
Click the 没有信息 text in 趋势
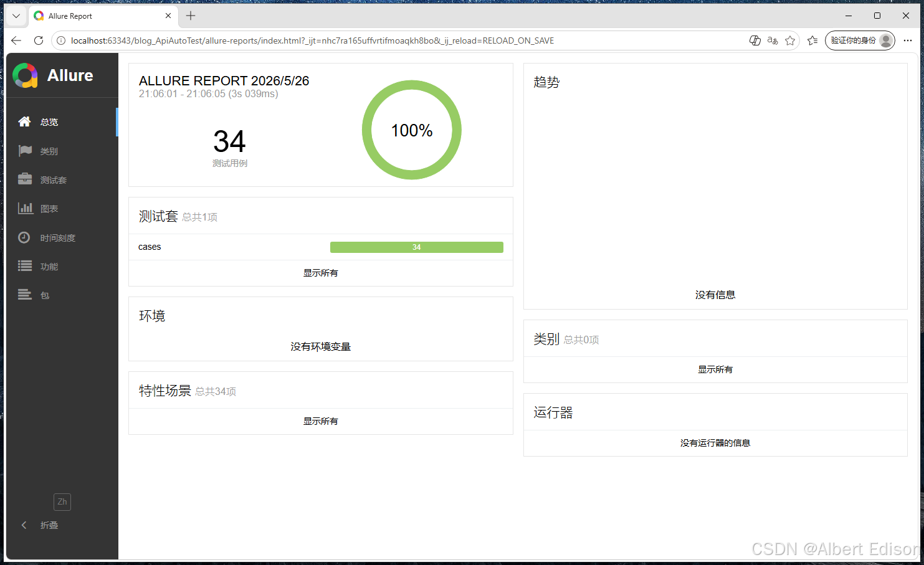pos(715,295)
